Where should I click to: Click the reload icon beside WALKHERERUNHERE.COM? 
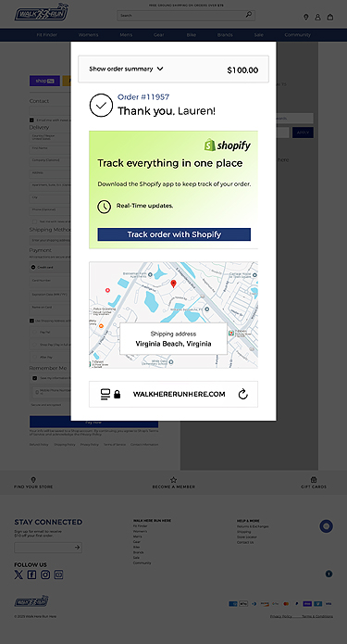[x=242, y=395]
